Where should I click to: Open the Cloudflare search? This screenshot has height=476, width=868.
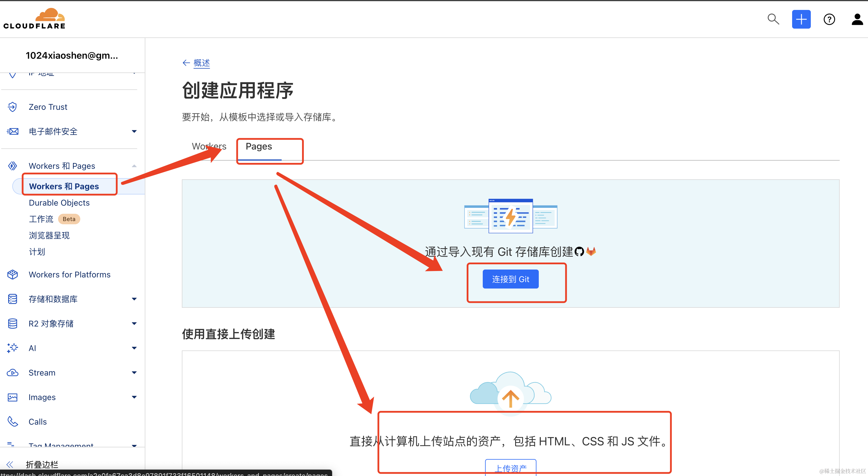773,19
